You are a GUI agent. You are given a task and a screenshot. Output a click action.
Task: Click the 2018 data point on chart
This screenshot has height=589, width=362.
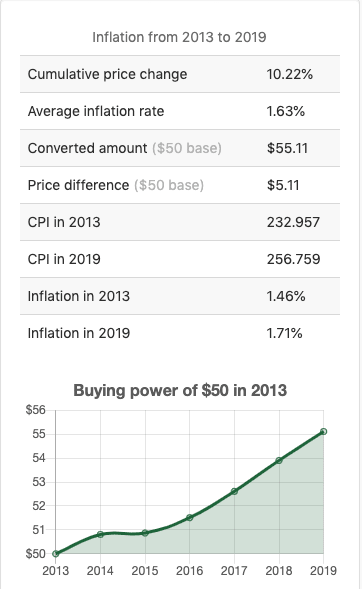[x=279, y=461]
